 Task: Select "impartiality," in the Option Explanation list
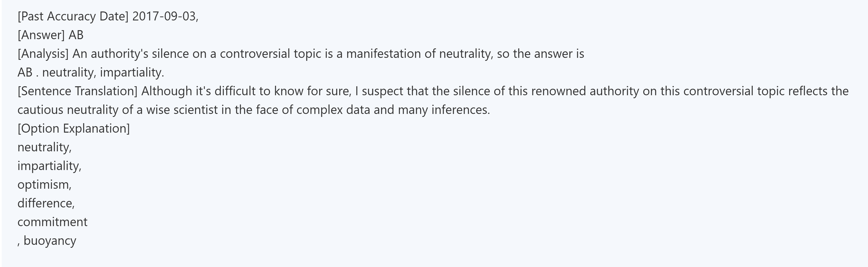coord(50,166)
